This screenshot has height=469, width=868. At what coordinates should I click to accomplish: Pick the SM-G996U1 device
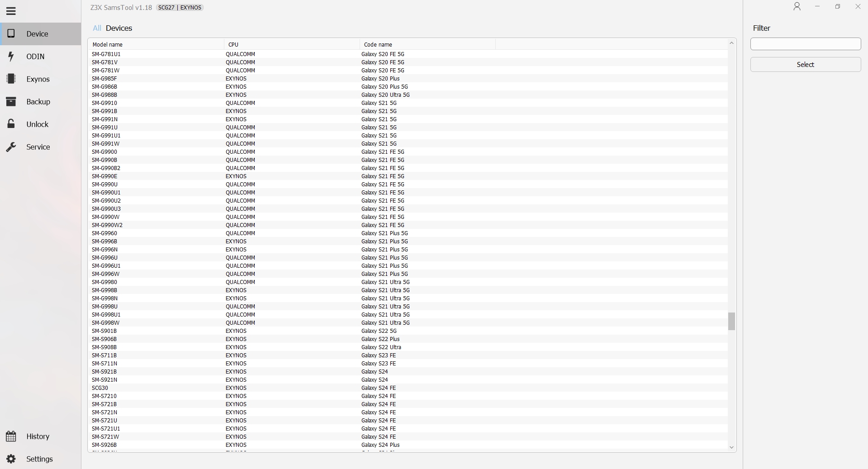coord(408,266)
